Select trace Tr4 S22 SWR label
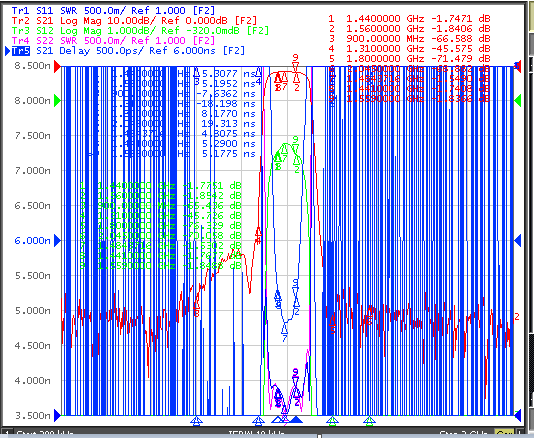Viewport: 534px width, 438px height. tap(113, 41)
